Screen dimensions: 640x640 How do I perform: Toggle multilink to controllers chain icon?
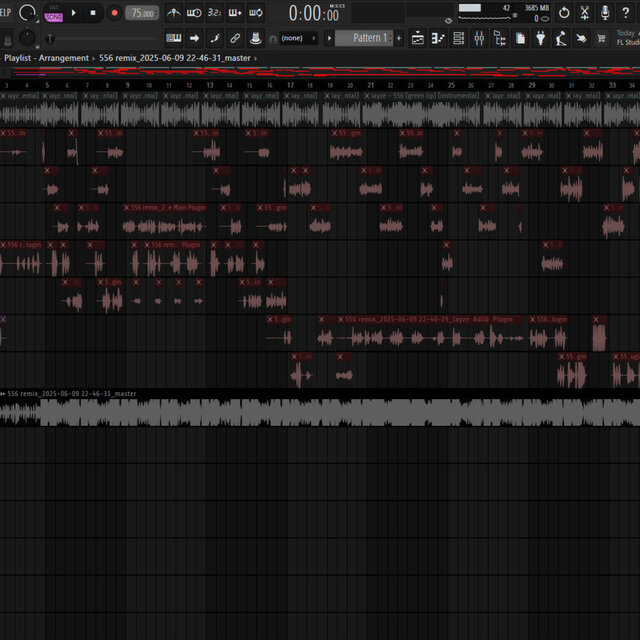click(x=235, y=38)
